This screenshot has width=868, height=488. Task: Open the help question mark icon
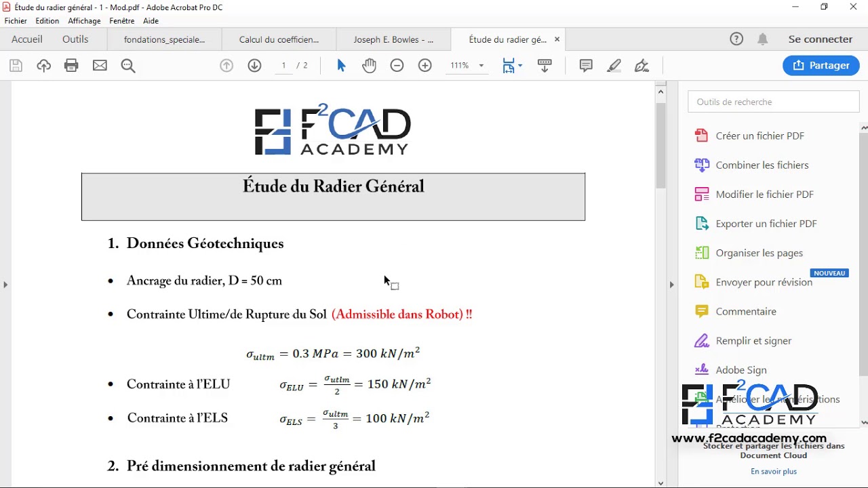(x=736, y=39)
